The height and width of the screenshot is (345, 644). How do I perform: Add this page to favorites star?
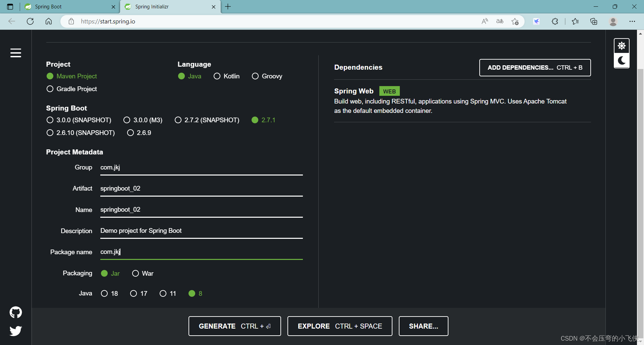515,21
